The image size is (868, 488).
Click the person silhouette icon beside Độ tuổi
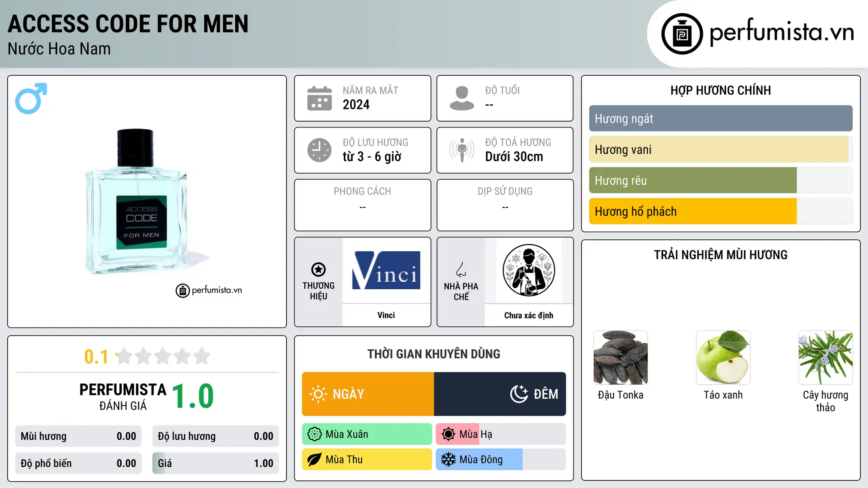[462, 98]
